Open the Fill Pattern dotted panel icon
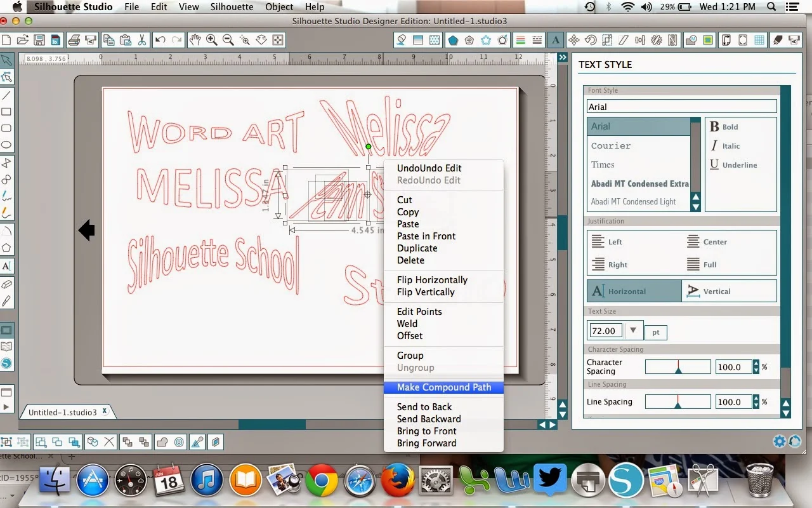Viewport: 812px width, 508px height. coord(435,40)
